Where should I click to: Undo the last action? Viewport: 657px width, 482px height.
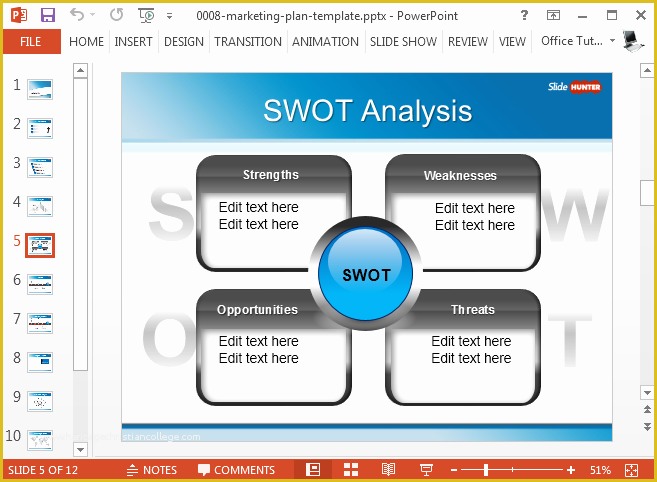pos(77,15)
